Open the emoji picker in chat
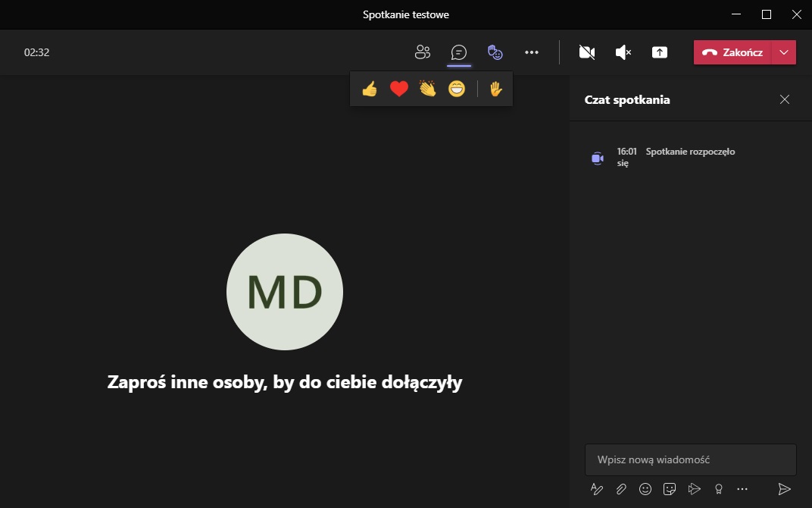 [x=645, y=489]
